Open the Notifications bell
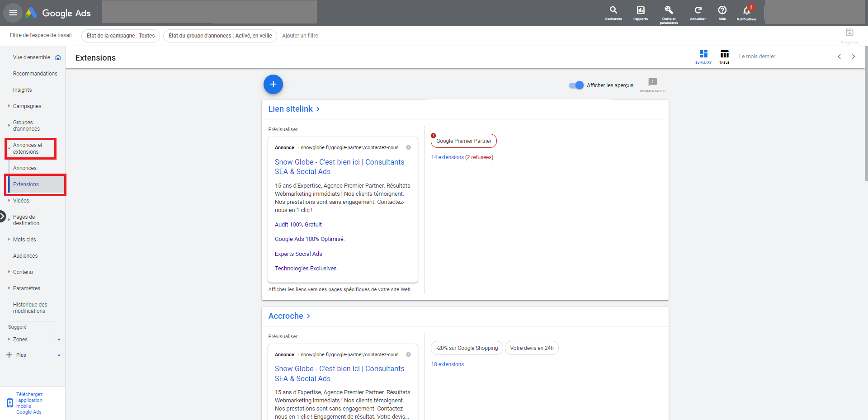Screen dimensions: 868x420 coord(746,13)
